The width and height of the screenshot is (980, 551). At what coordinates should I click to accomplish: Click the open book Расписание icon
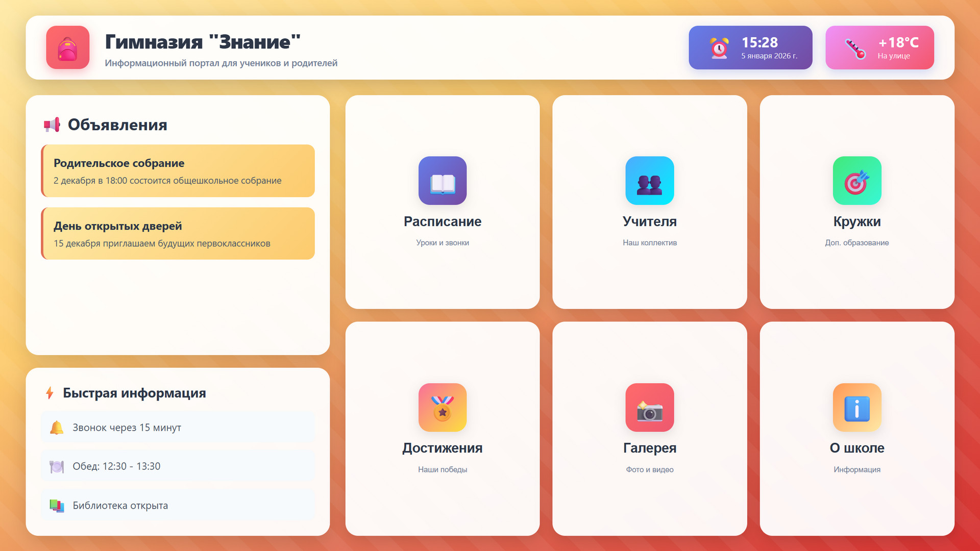tap(442, 181)
